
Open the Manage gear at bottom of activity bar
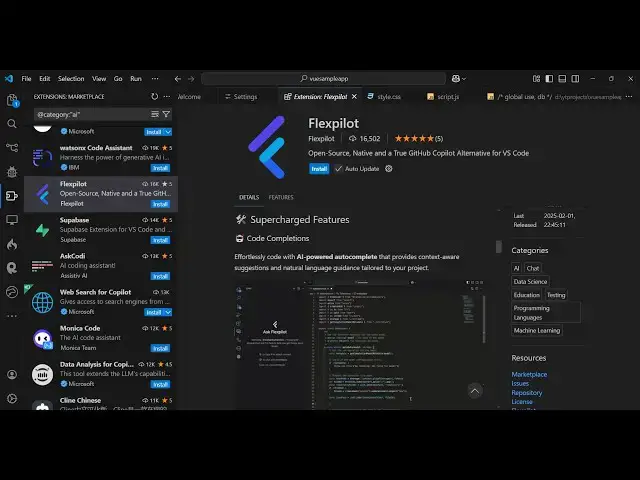click(12, 399)
